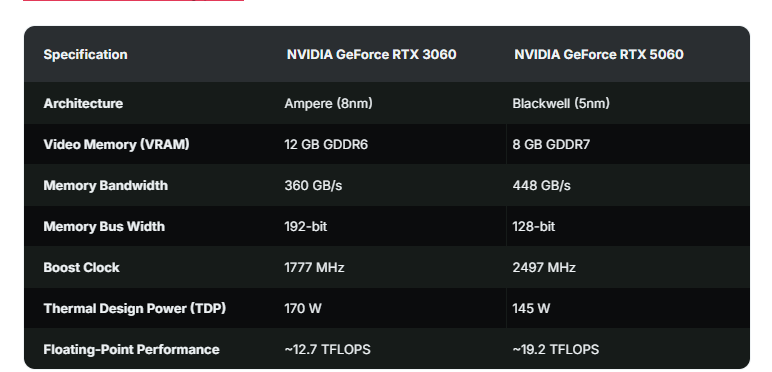Click the 145 W value
The width and height of the screenshot is (772, 372).
531,309
